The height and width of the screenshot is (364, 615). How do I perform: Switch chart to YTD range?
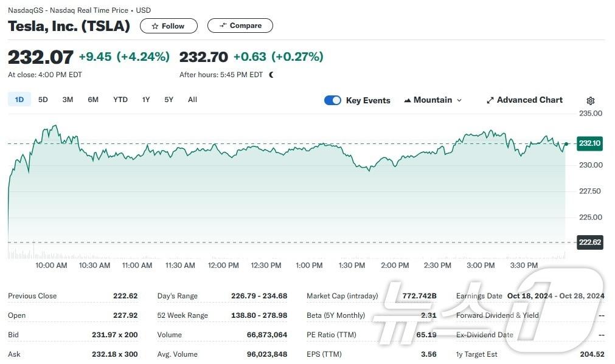120,100
